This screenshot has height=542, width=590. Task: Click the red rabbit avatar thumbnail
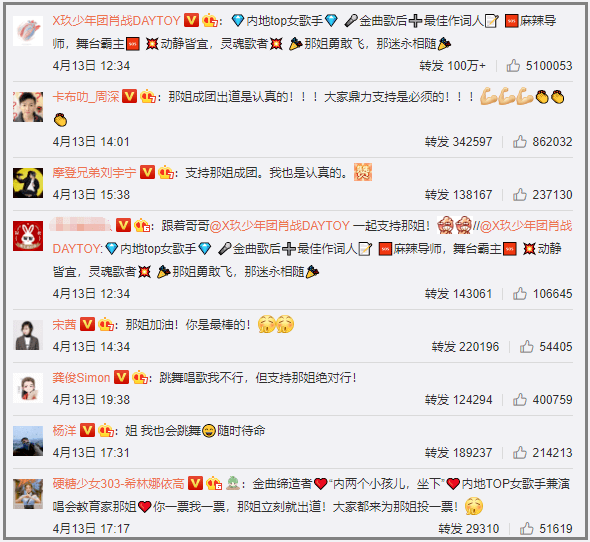pos(28,236)
